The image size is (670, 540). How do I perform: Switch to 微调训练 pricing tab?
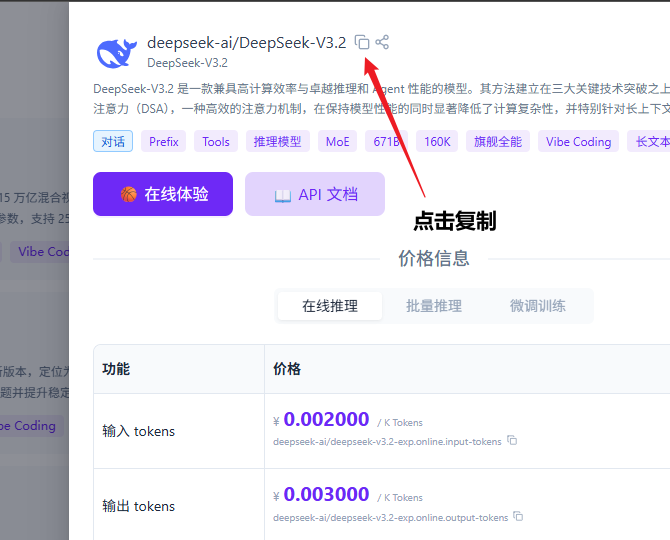point(538,306)
